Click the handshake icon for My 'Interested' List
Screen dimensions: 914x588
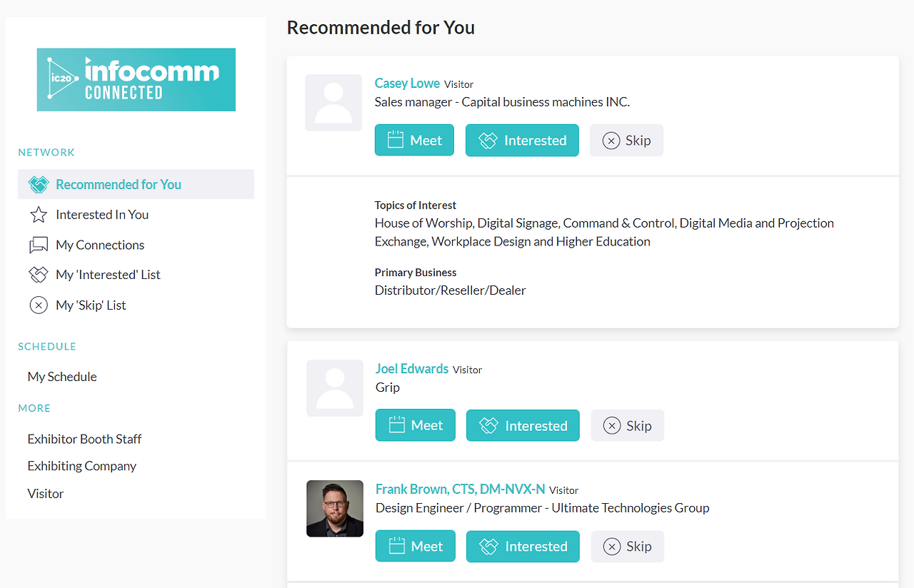coord(38,275)
